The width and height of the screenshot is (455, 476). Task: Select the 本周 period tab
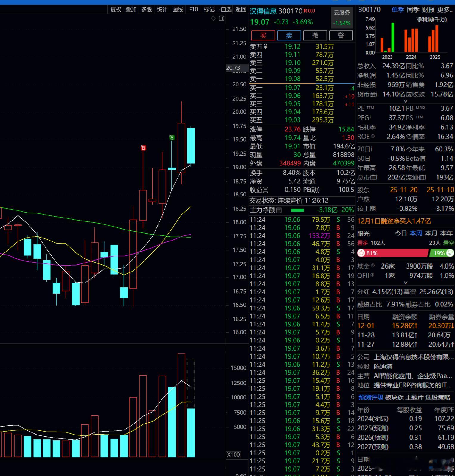pyautogui.click(x=416, y=233)
